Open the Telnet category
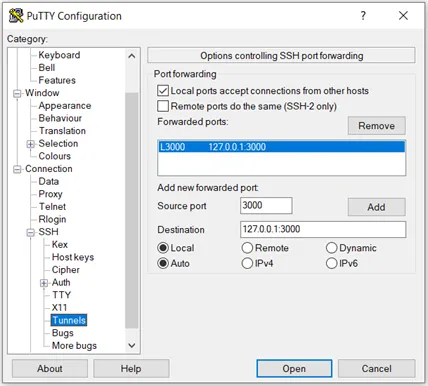This screenshot has height=386, width=428. [52, 207]
